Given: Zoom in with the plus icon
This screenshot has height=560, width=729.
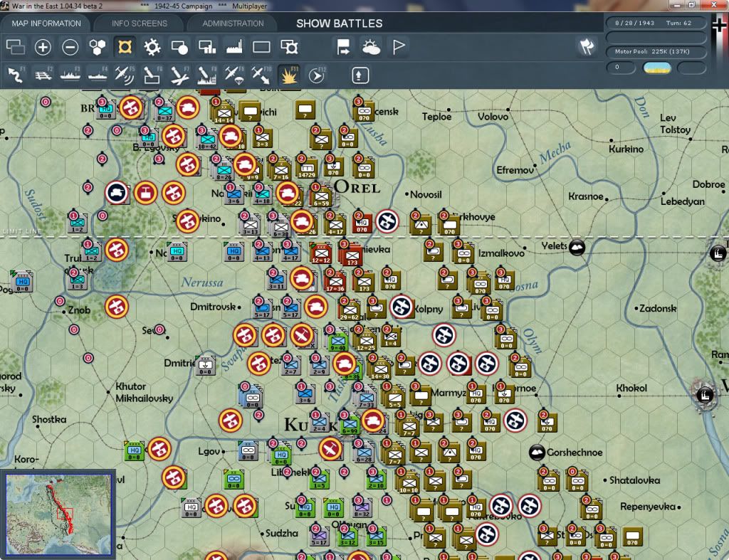Looking at the screenshot, I should pyautogui.click(x=43, y=47).
